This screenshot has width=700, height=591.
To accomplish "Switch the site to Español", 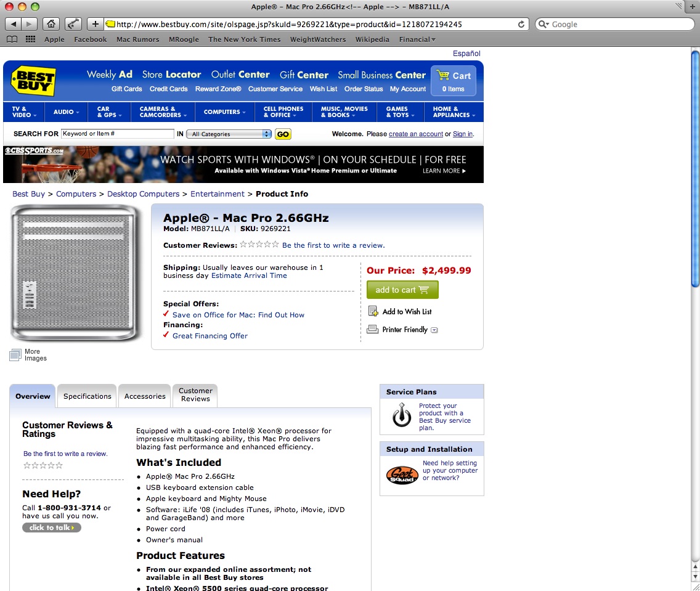I will (466, 53).
